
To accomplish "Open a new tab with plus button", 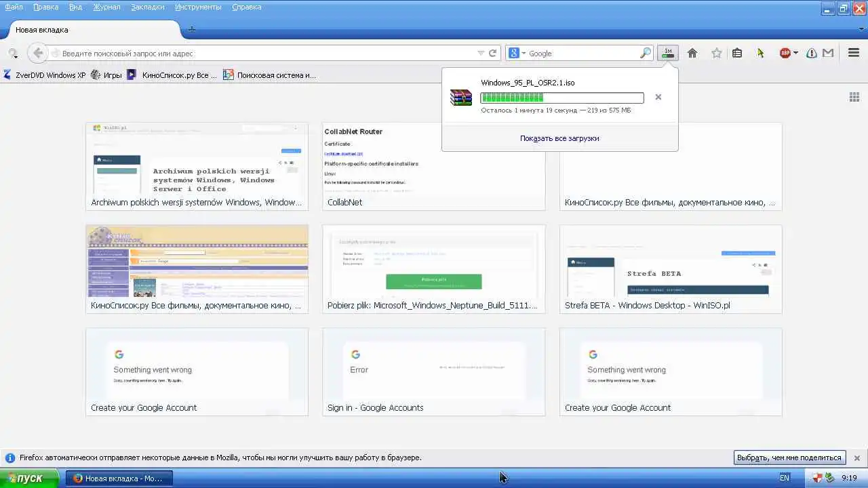I will coord(192,29).
